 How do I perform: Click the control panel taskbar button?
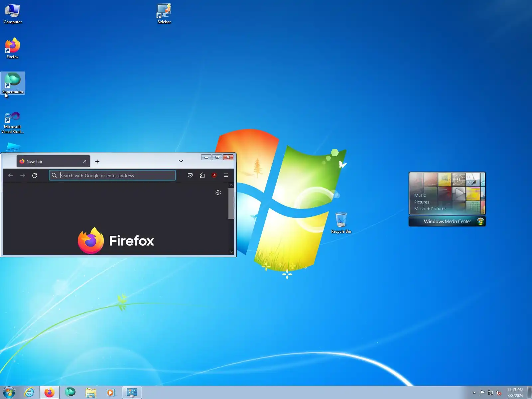pos(132,392)
